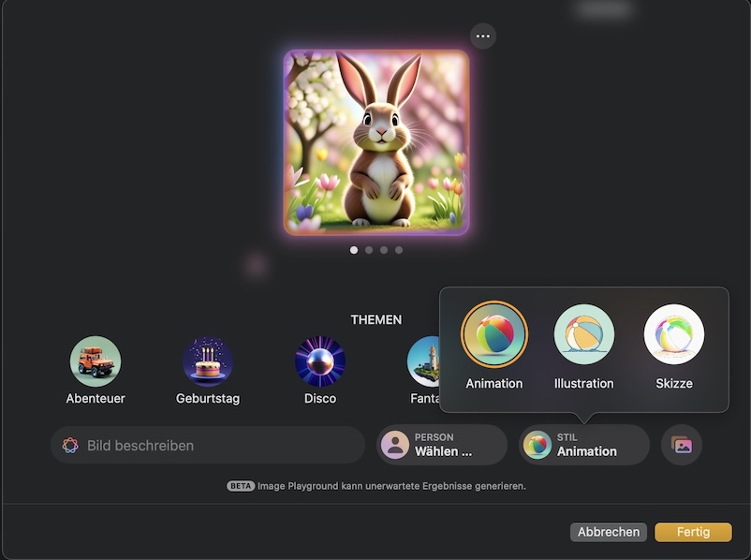This screenshot has width=751, height=560.
Task: Show the fourth generated image dot
Action: [x=399, y=250]
